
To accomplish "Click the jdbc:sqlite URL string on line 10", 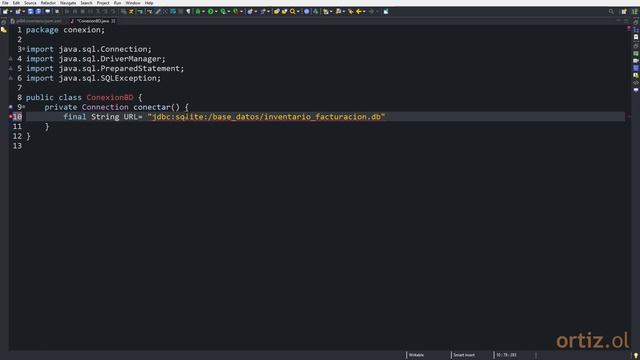I will (x=266, y=117).
